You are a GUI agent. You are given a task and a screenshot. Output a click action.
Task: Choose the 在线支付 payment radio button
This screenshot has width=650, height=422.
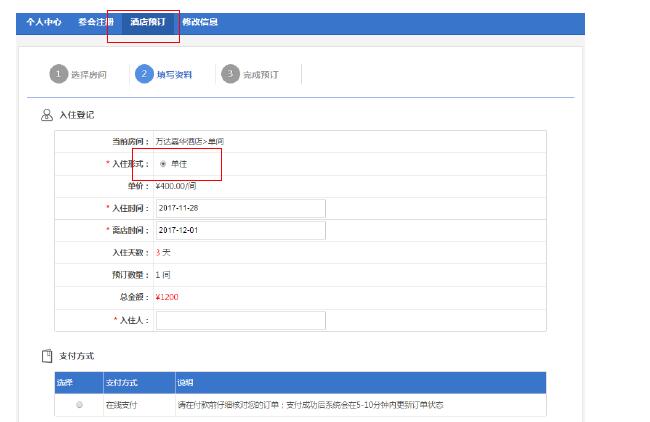[79, 405]
